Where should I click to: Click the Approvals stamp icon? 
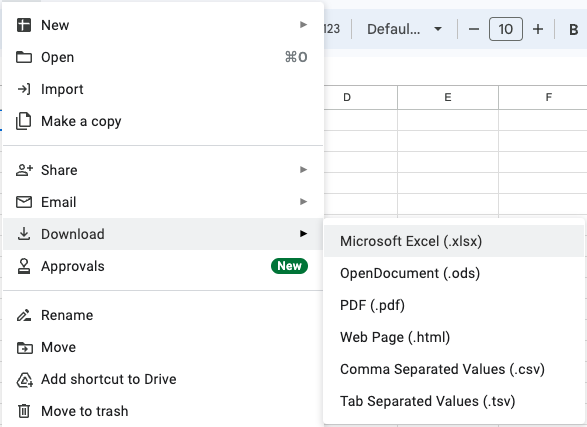(x=24, y=266)
